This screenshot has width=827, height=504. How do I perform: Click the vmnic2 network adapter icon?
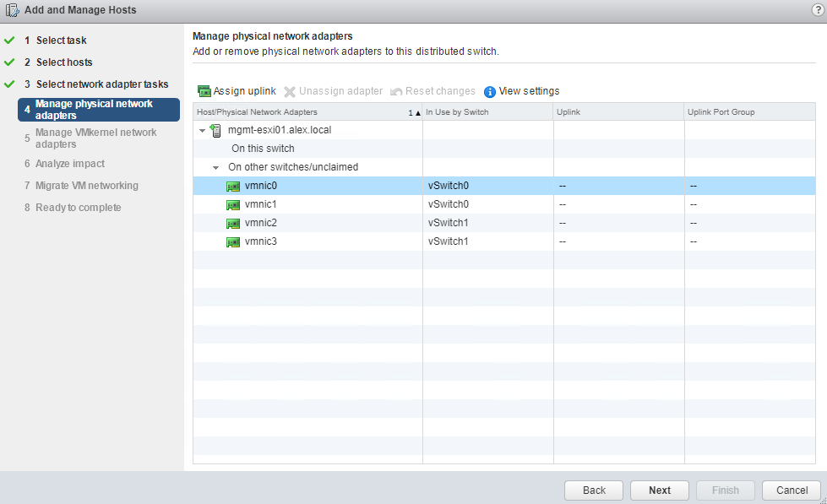(x=233, y=224)
